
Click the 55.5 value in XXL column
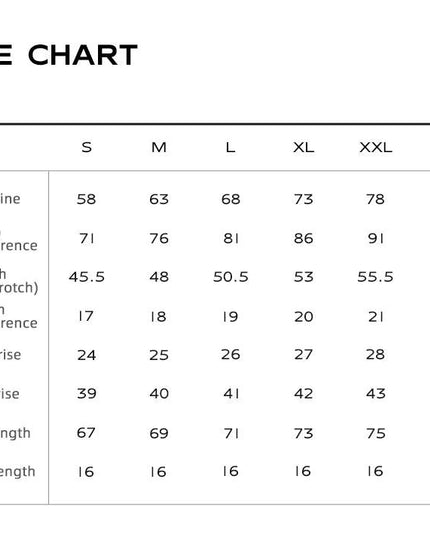(376, 277)
